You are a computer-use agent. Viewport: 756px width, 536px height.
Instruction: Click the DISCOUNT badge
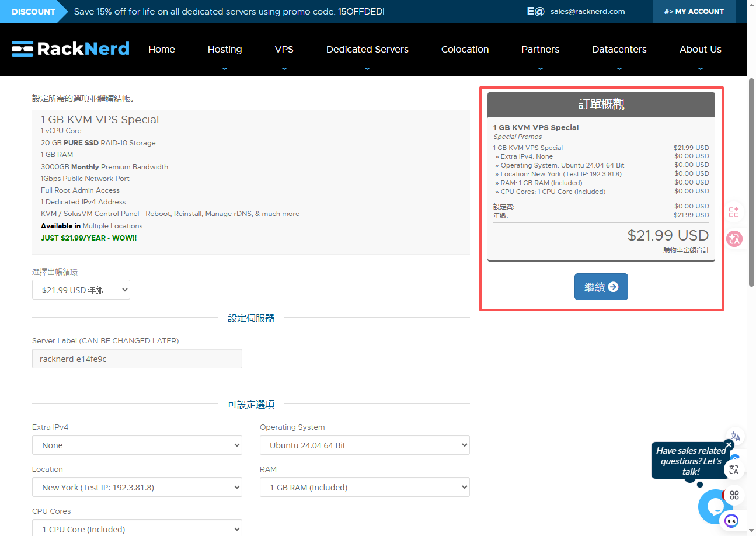33,12
